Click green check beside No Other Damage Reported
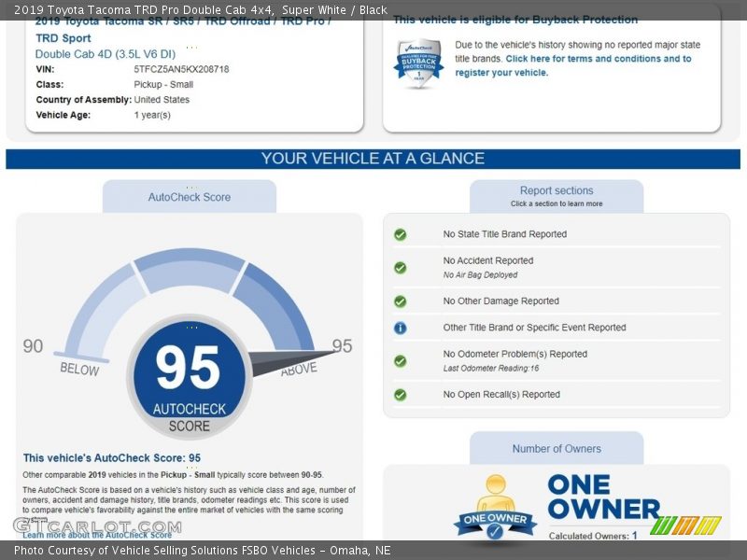747x560 pixels. pos(401,301)
